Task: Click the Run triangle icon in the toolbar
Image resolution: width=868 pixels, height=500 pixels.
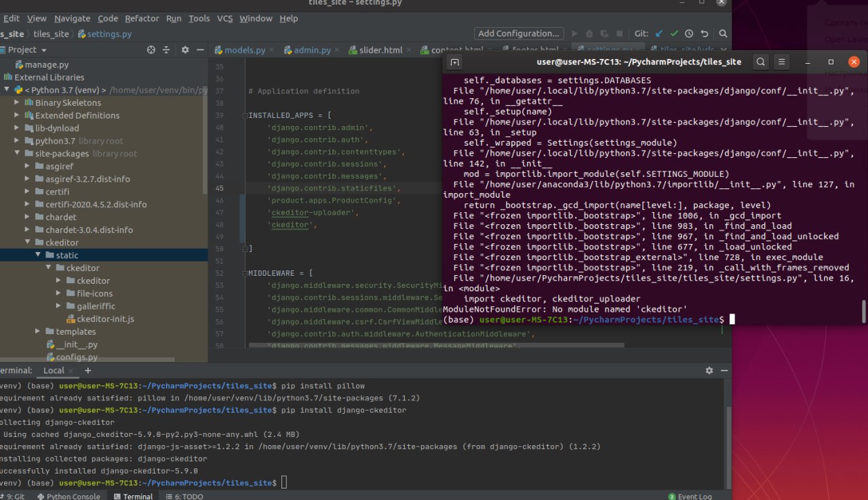Action: 575,33
